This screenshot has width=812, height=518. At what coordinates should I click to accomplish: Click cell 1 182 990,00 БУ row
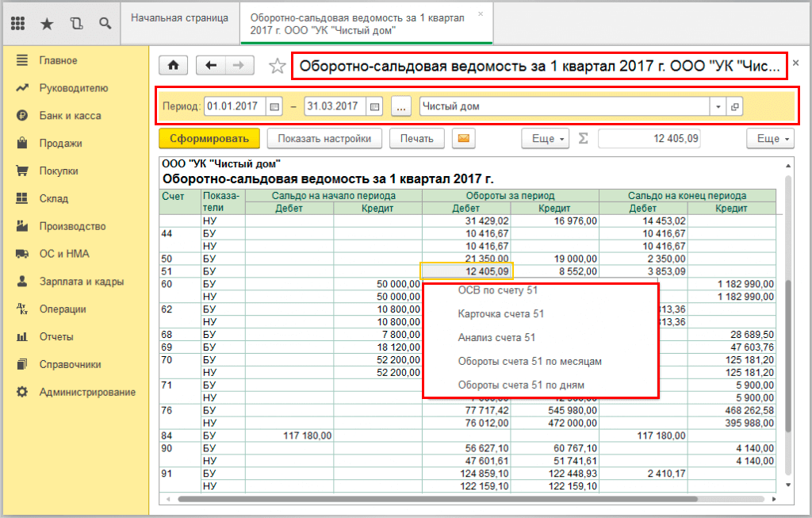click(732, 284)
